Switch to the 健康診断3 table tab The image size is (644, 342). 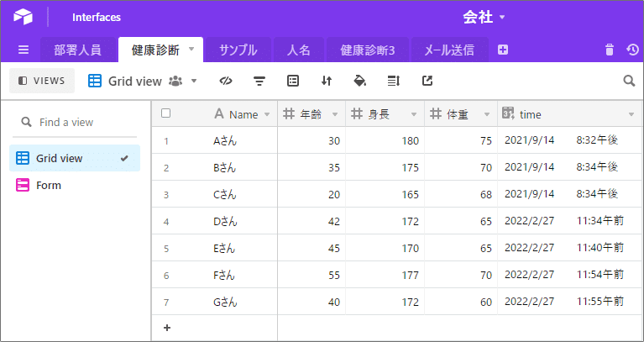[x=368, y=50]
